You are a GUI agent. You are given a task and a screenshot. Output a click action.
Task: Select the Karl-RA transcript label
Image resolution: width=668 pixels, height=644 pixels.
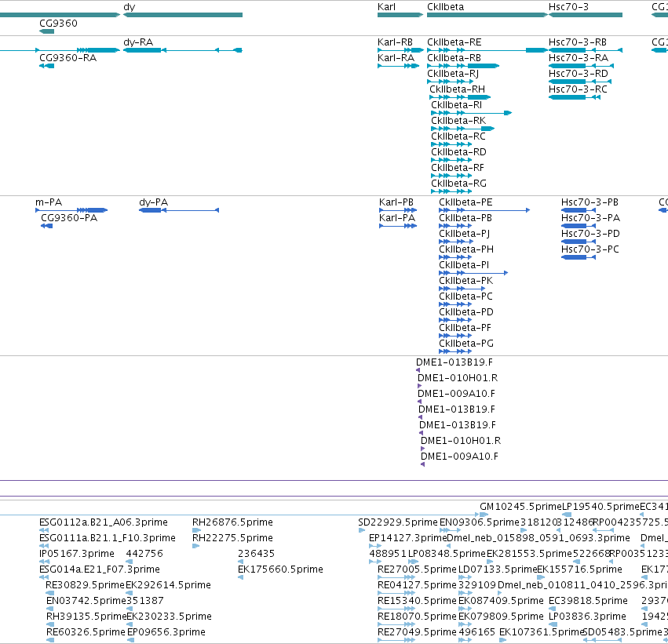tap(396, 58)
